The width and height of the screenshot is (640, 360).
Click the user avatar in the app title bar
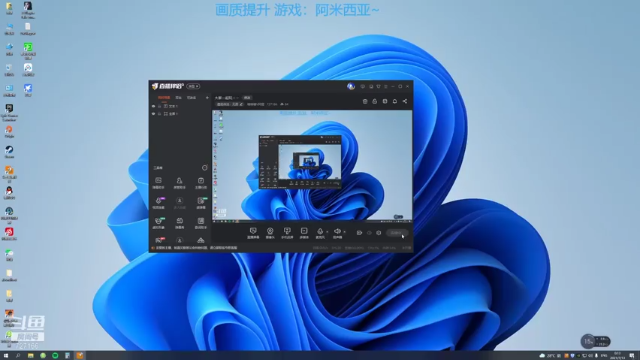point(351,86)
